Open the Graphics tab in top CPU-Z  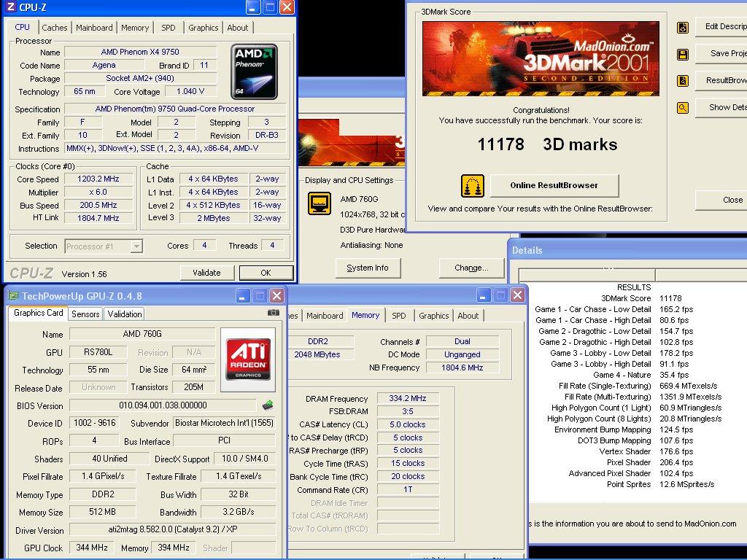(x=203, y=28)
